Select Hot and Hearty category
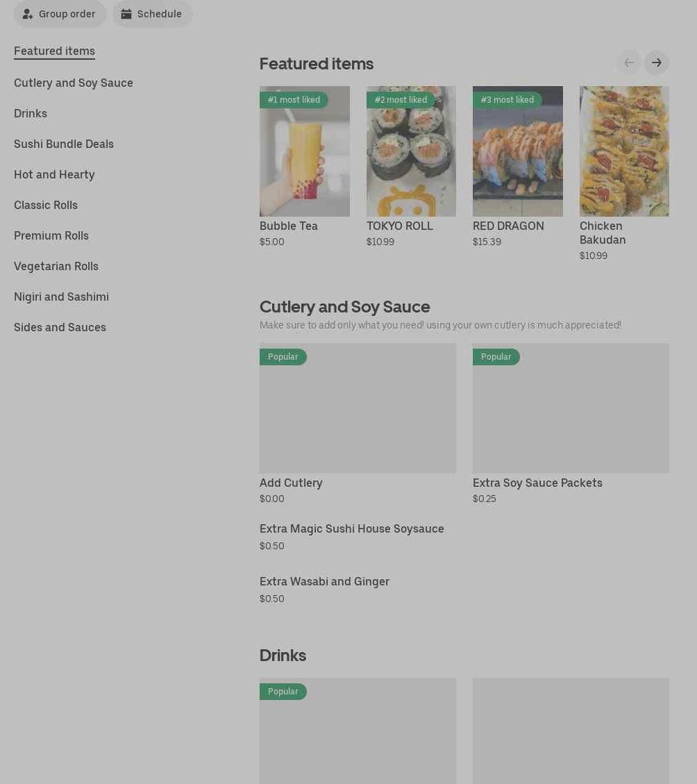The height and width of the screenshot is (784, 697). click(x=54, y=174)
